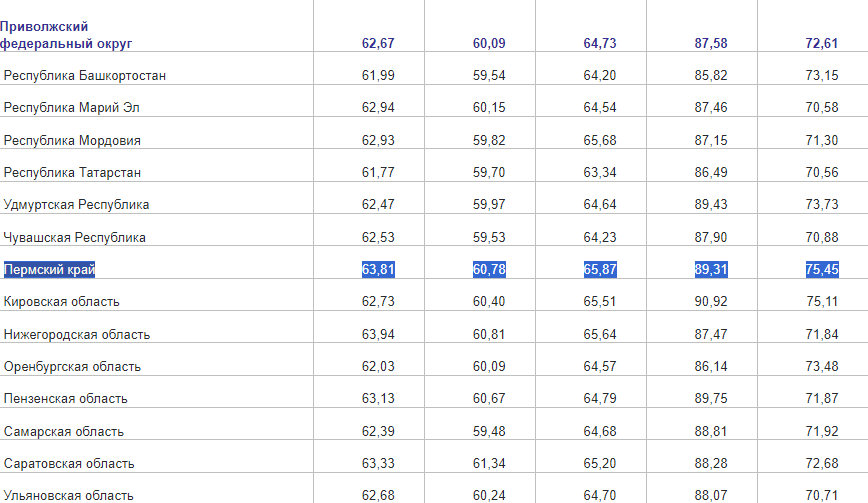The image size is (868, 503).
Task: Click the 61,77 value for Республика Татарстан
Action: (x=378, y=173)
